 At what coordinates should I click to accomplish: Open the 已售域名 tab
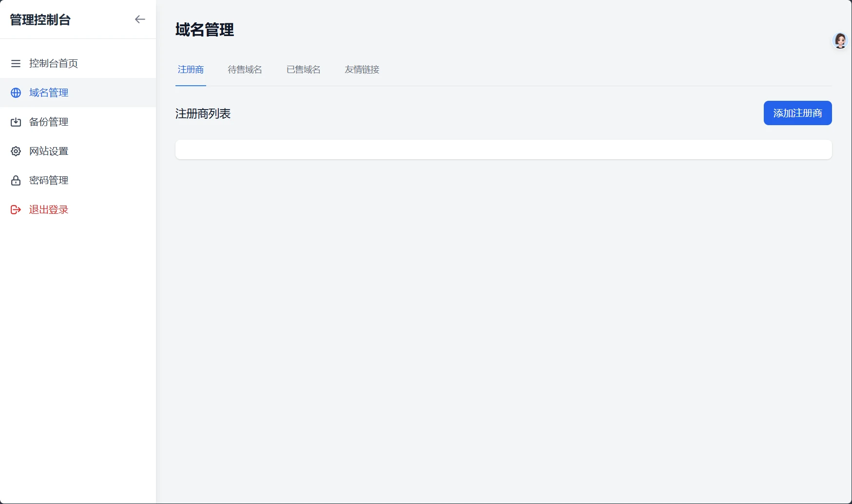pyautogui.click(x=303, y=70)
